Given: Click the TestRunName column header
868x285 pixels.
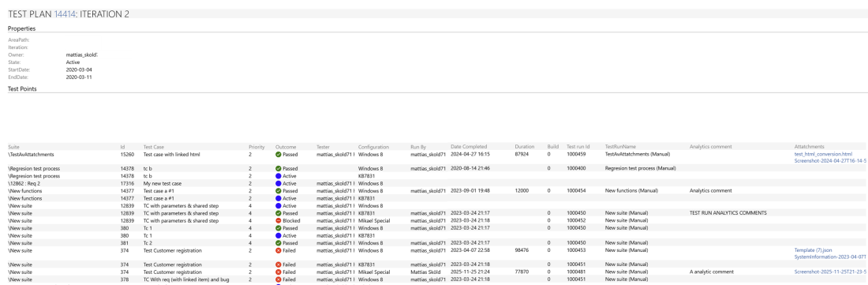Looking at the screenshot, I should (620, 147).
